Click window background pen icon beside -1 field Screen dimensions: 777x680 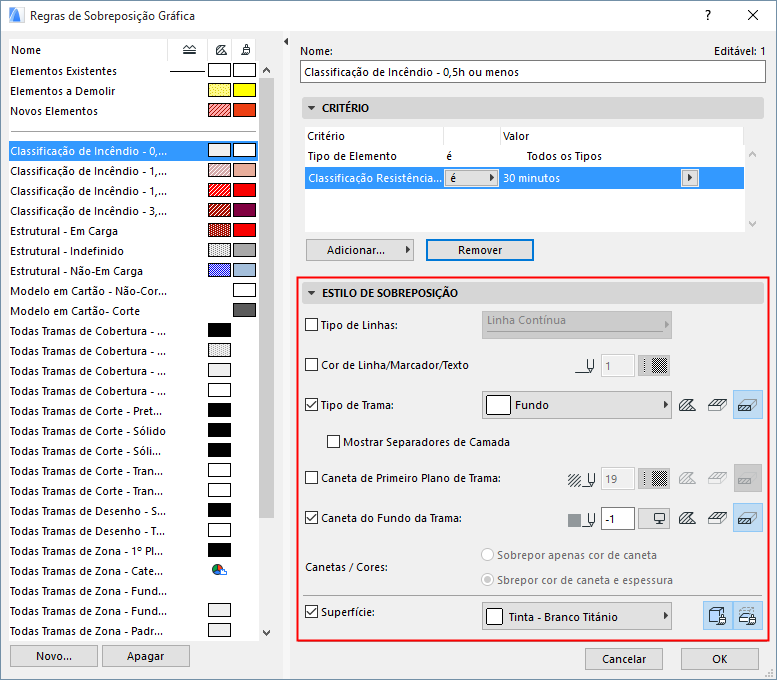[654, 518]
